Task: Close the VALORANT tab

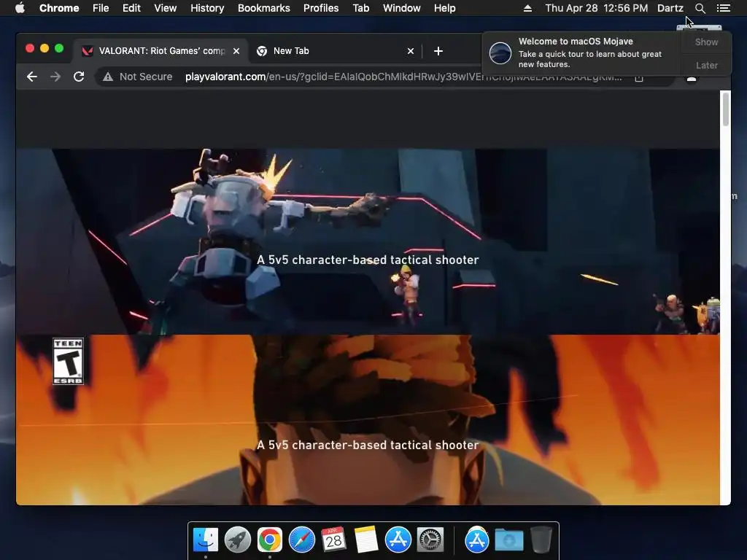Action: coord(236,51)
